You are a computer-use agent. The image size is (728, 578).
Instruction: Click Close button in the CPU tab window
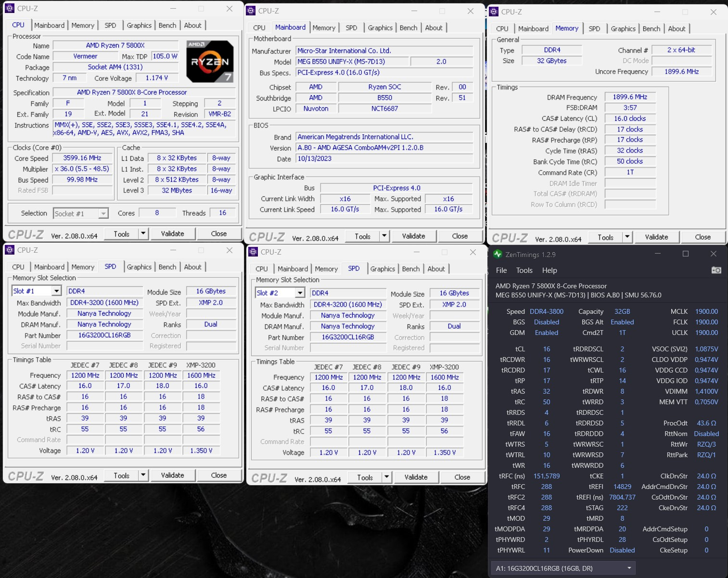click(x=219, y=233)
